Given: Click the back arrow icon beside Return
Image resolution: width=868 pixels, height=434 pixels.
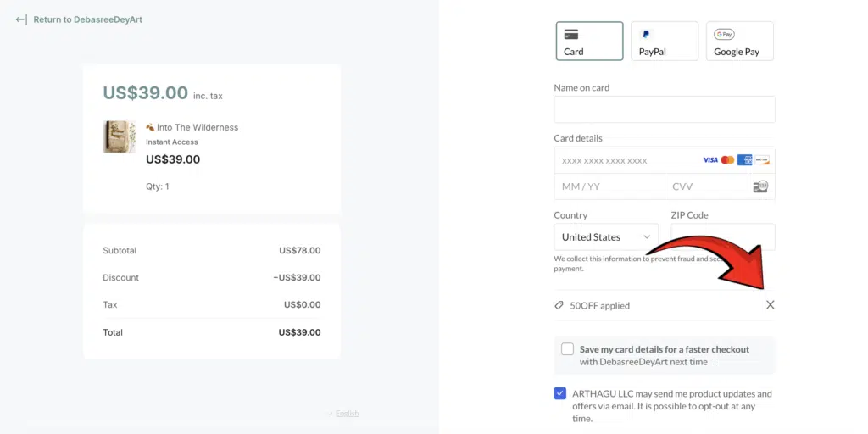Looking at the screenshot, I should pyautogui.click(x=21, y=20).
